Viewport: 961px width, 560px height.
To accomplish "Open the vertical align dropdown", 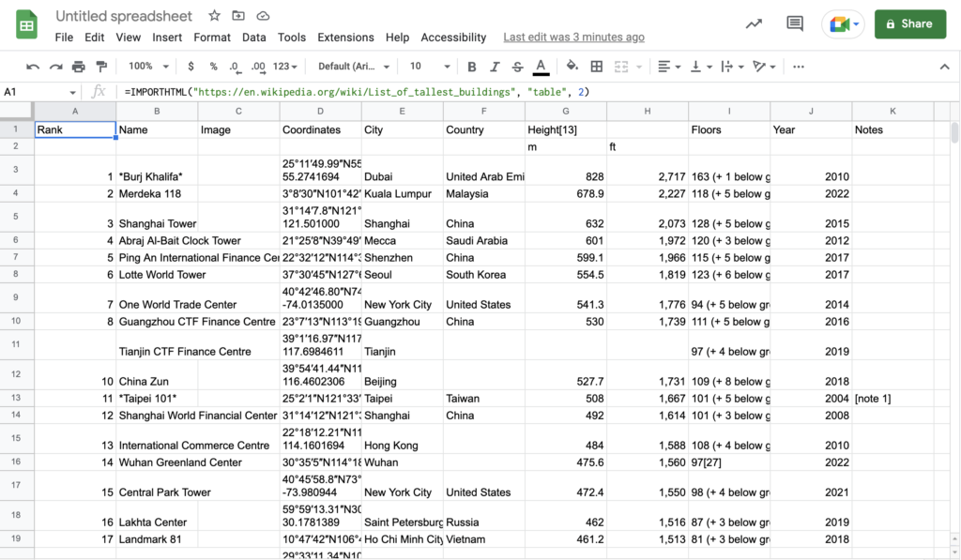I will (701, 67).
